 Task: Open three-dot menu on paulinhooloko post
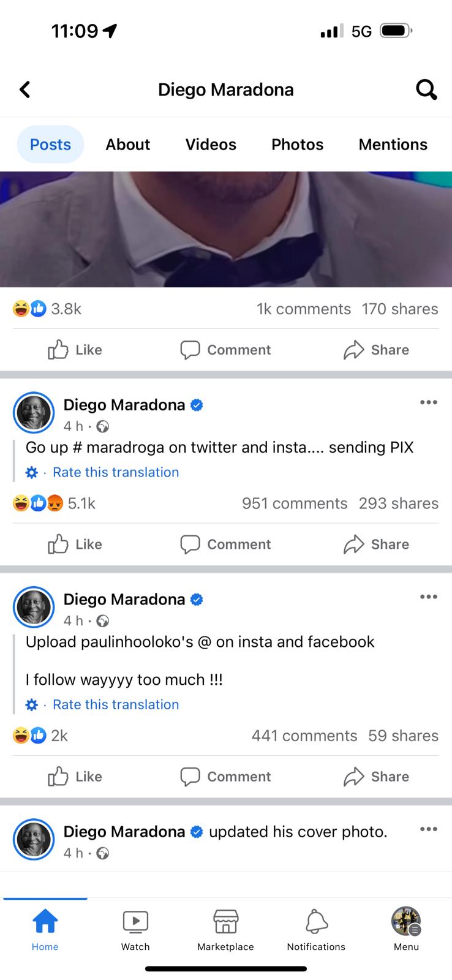[x=428, y=597]
